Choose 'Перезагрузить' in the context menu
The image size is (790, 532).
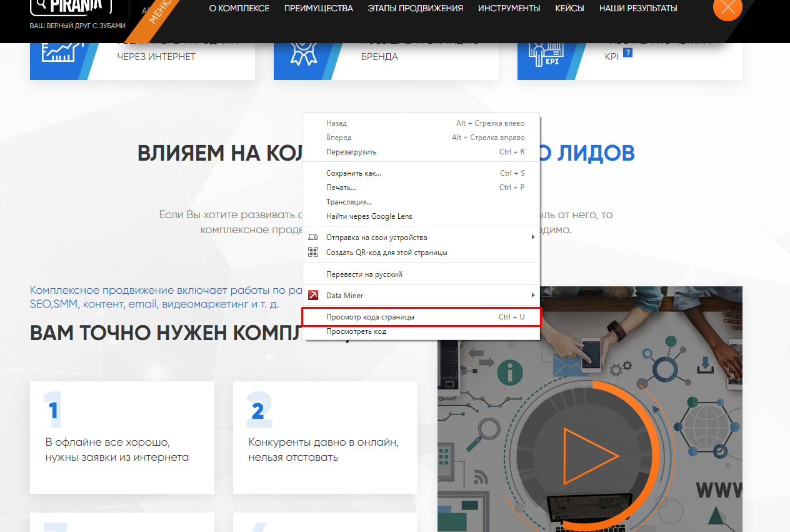pyautogui.click(x=351, y=152)
